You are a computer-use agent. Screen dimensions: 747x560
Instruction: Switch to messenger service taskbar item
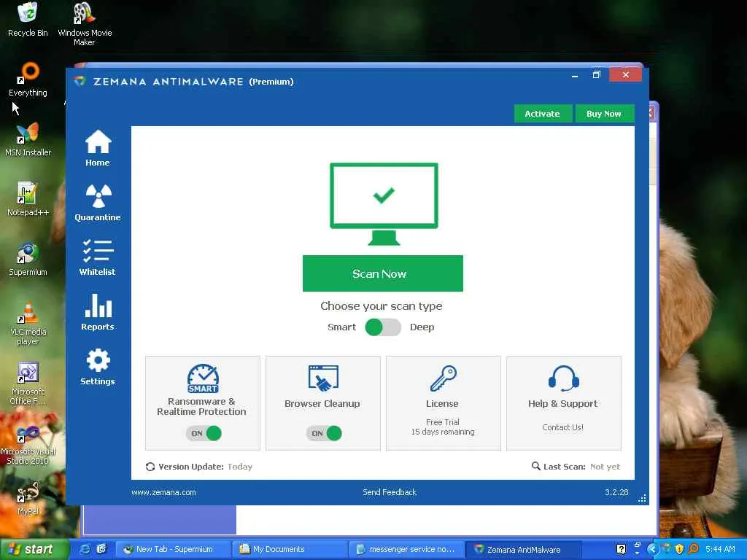(x=406, y=549)
